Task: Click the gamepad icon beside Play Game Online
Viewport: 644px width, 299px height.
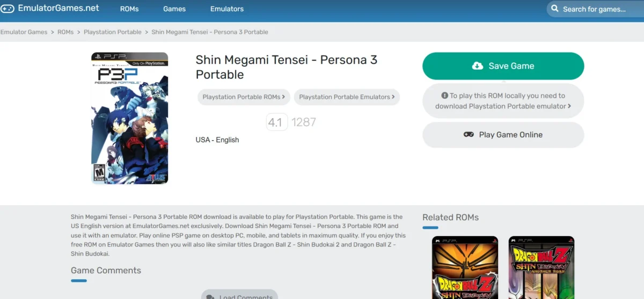Action: [x=469, y=135]
